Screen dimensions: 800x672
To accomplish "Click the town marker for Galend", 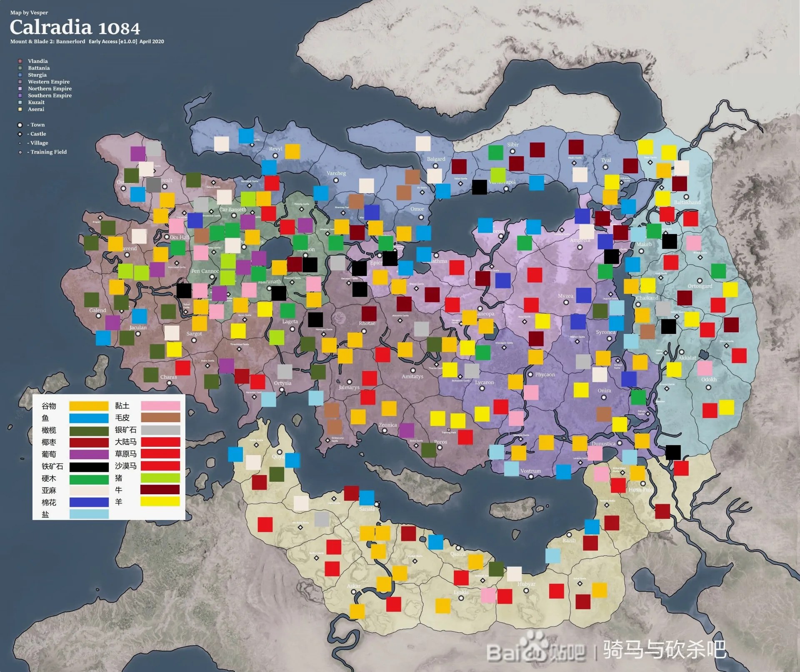I will pyautogui.click(x=98, y=316).
